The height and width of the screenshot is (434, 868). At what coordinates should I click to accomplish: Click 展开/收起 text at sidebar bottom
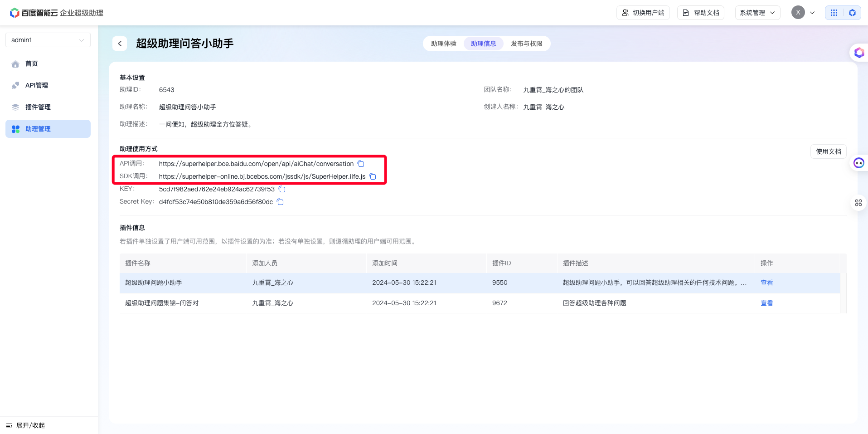30,425
